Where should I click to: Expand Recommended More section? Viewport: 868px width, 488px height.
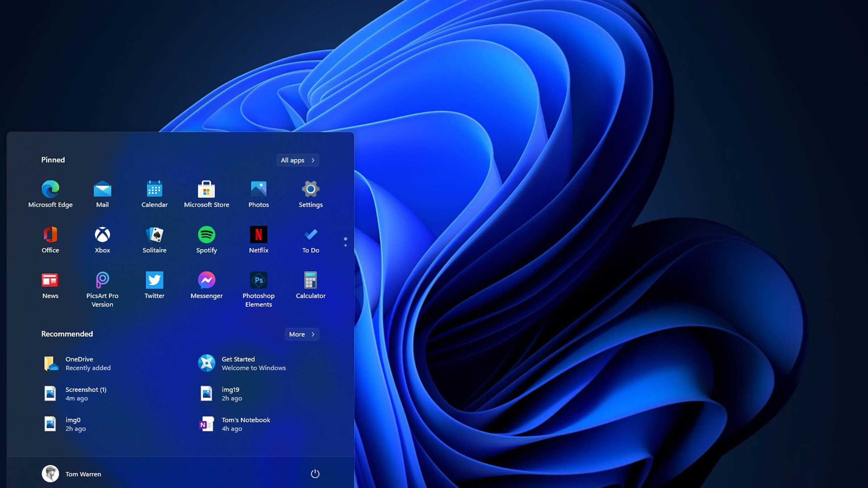point(301,334)
